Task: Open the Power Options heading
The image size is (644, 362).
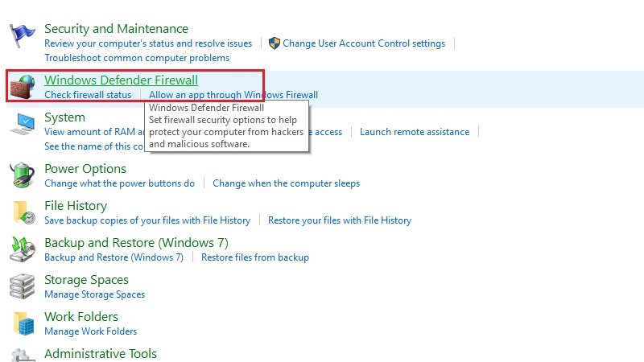Action: (85, 169)
